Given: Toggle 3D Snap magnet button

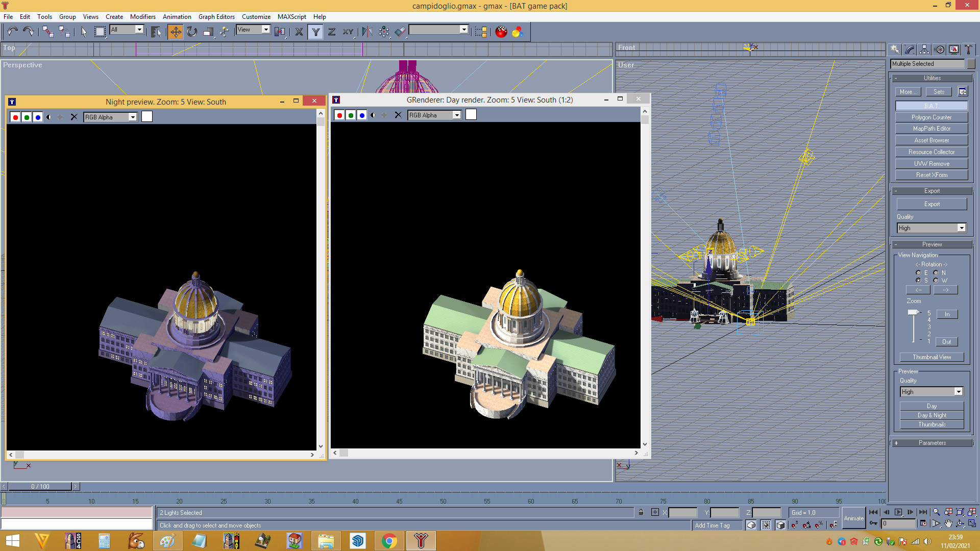Looking at the screenshot, I should click(x=795, y=525).
